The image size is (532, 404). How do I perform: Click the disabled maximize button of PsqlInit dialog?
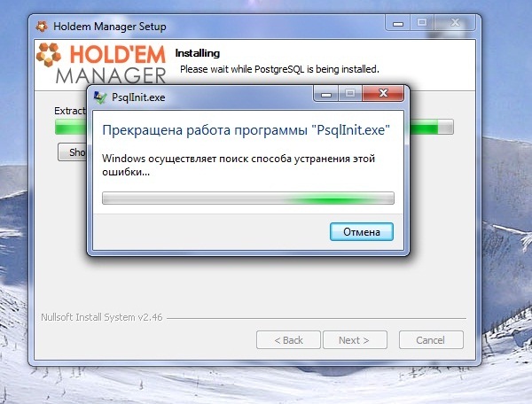tap(350, 93)
